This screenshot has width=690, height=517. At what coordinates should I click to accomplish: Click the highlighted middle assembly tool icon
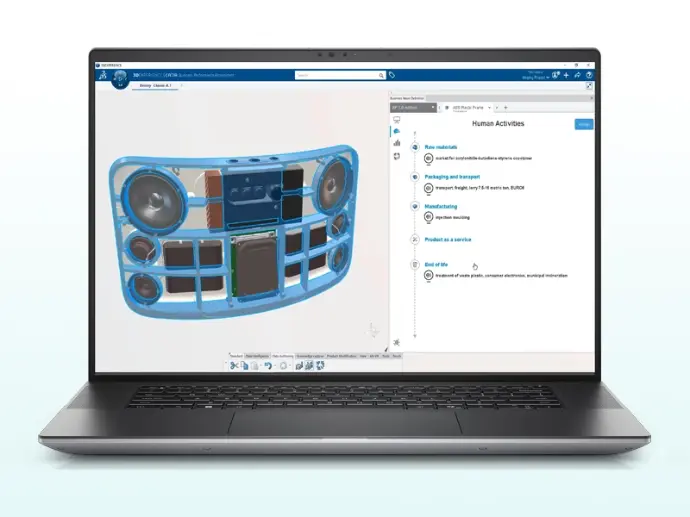[x=309, y=366]
